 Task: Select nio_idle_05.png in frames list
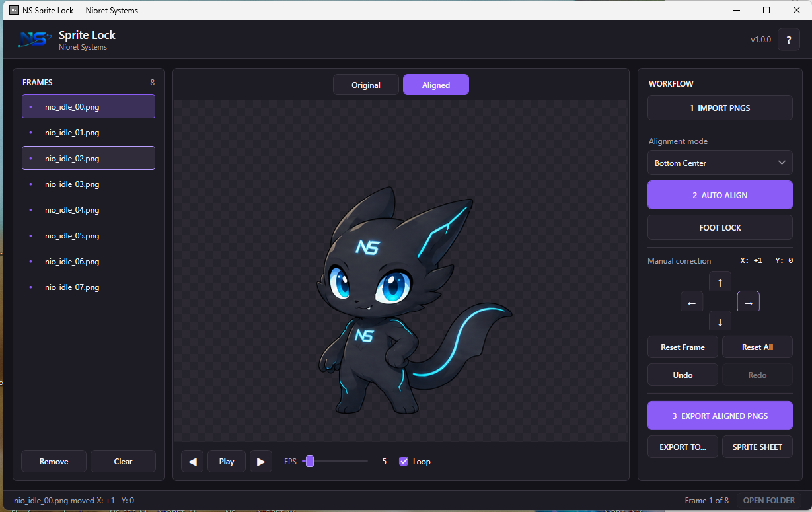tap(89, 236)
